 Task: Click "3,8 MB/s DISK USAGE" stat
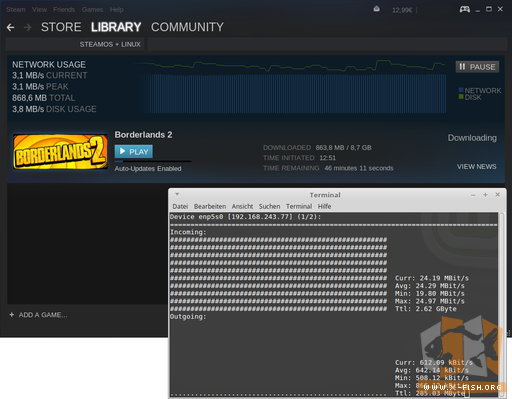point(54,109)
